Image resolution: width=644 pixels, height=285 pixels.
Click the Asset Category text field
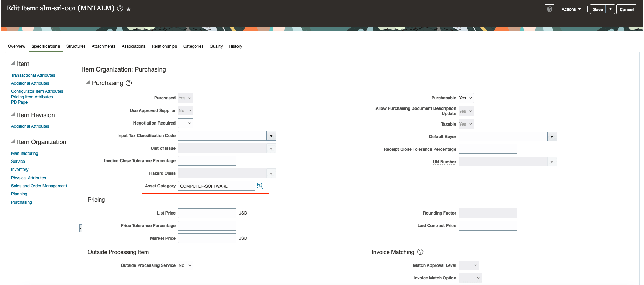tap(217, 186)
